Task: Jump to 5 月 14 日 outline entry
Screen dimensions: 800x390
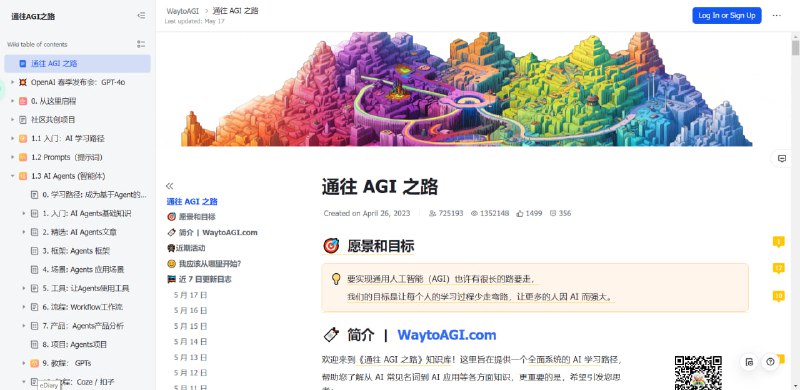Action: pos(190,342)
